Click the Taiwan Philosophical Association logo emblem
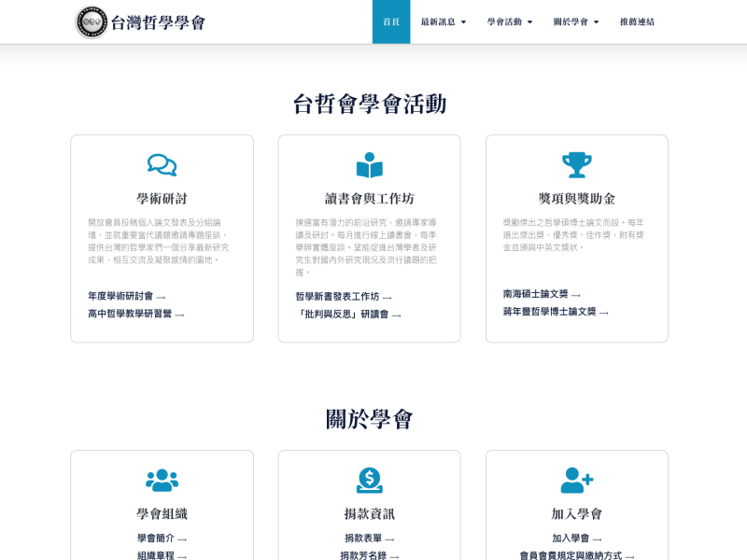Viewport: 747px width, 560px height. [x=92, y=22]
